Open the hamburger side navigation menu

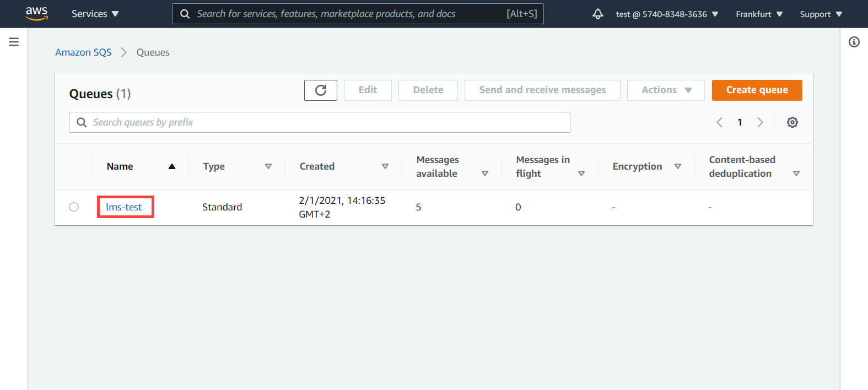(x=14, y=42)
